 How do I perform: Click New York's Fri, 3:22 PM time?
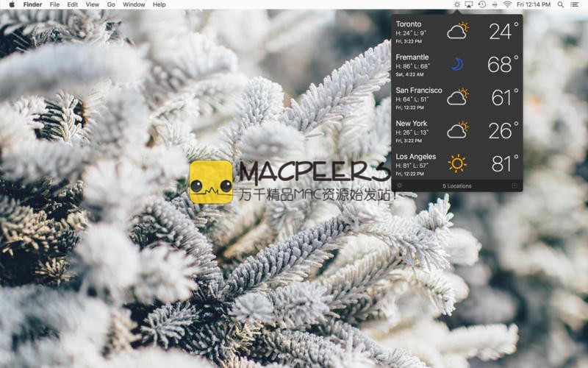click(x=409, y=141)
